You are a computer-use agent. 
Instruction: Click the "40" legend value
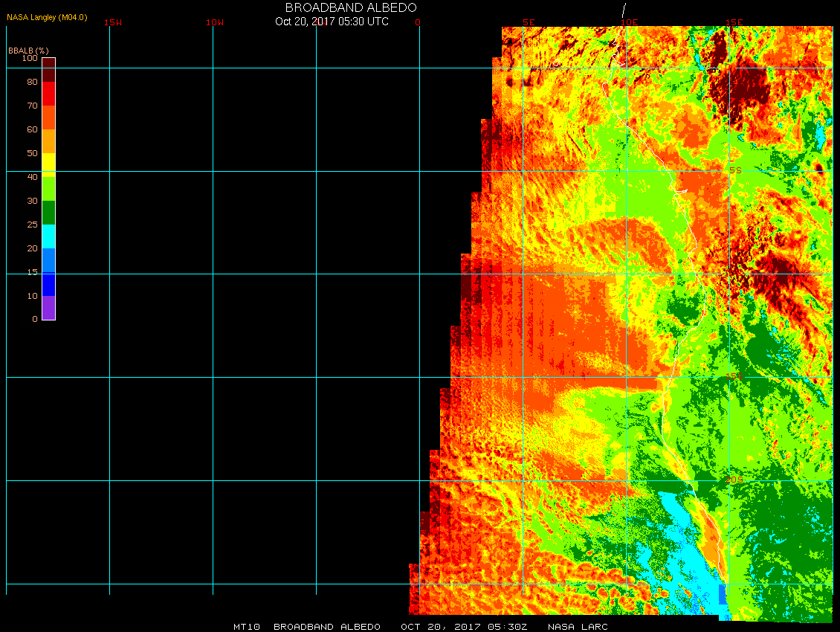[x=32, y=177]
